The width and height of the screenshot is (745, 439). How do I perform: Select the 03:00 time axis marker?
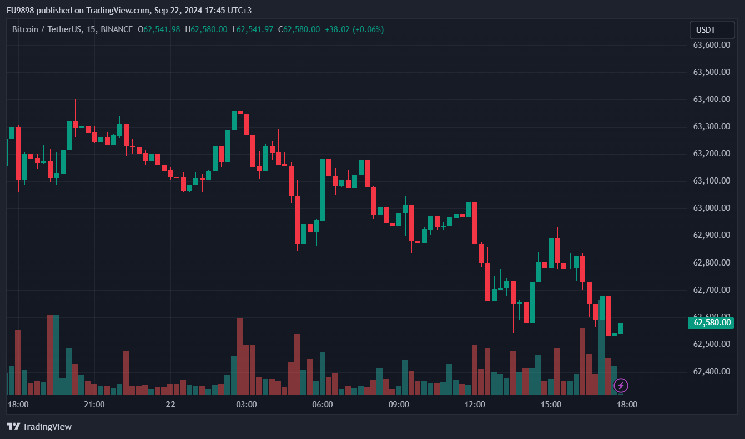pyautogui.click(x=246, y=404)
